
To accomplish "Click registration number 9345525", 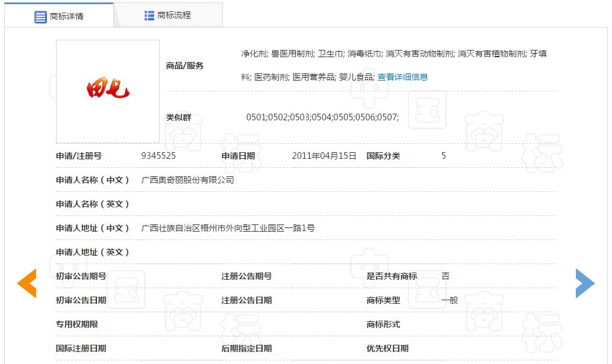I will point(158,156).
